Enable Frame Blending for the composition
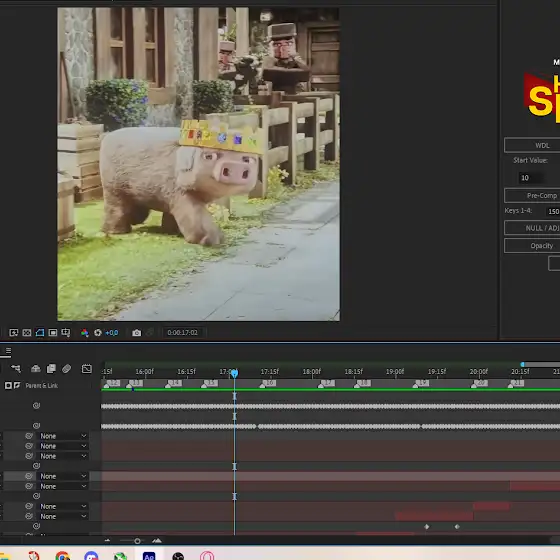560x560 pixels. (x=51, y=368)
